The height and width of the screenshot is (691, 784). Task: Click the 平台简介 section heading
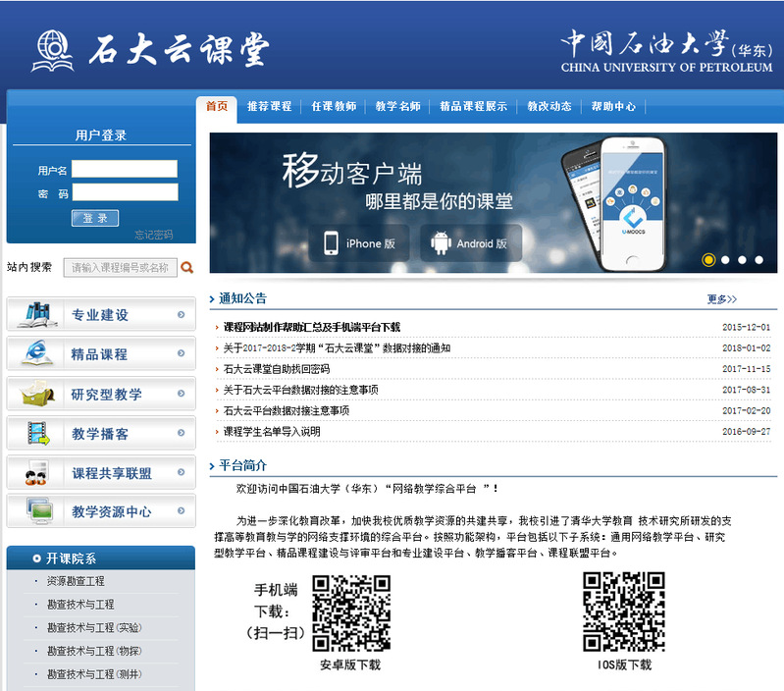click(x=242, y=465)
